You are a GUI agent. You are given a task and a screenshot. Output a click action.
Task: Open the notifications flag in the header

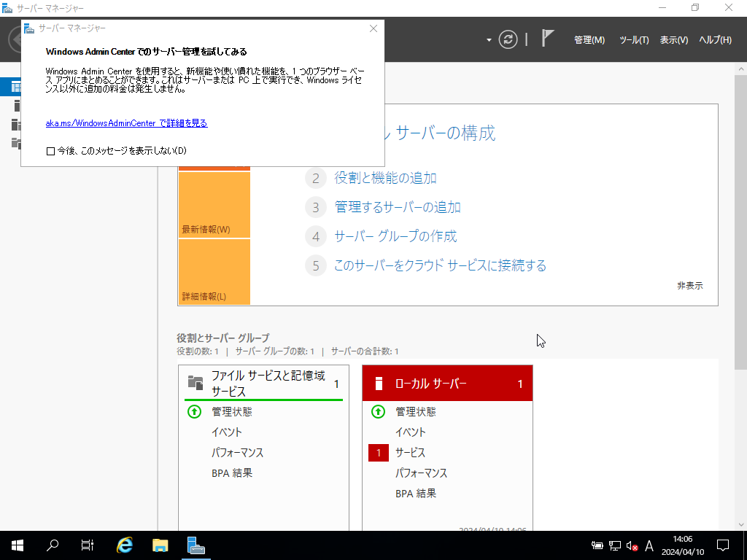548,38
